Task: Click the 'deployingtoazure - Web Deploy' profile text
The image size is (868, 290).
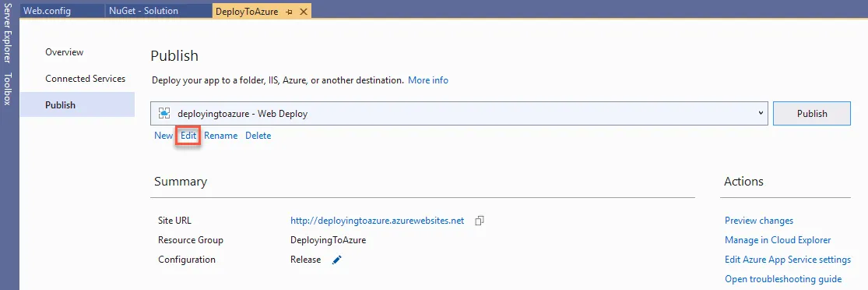Action: [x=242, y=114]
